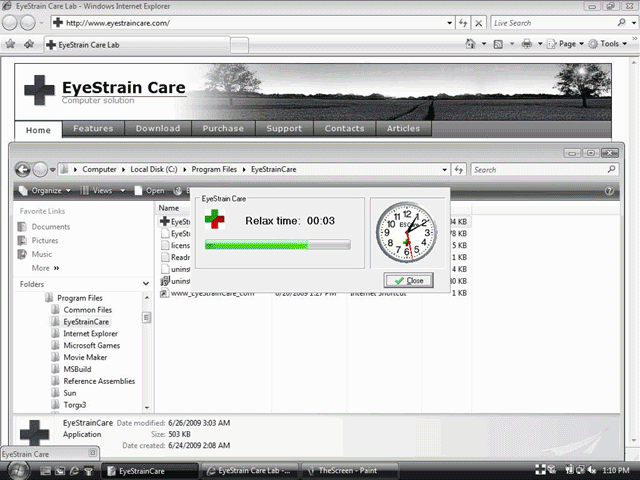
Task: Open Live Search provider dropdown arrow
Action: tap(634, 23)
